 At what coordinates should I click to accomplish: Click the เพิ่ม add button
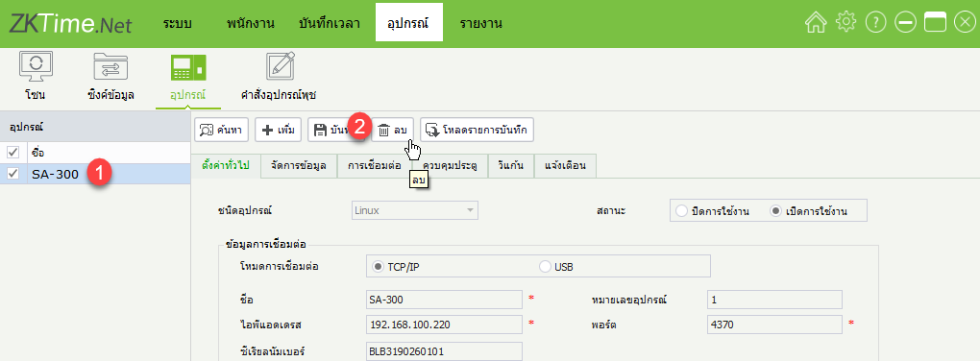(278, 130)
